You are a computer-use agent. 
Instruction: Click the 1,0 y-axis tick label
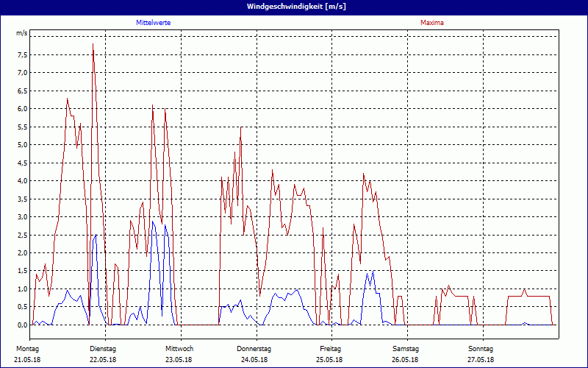point(21,289)
